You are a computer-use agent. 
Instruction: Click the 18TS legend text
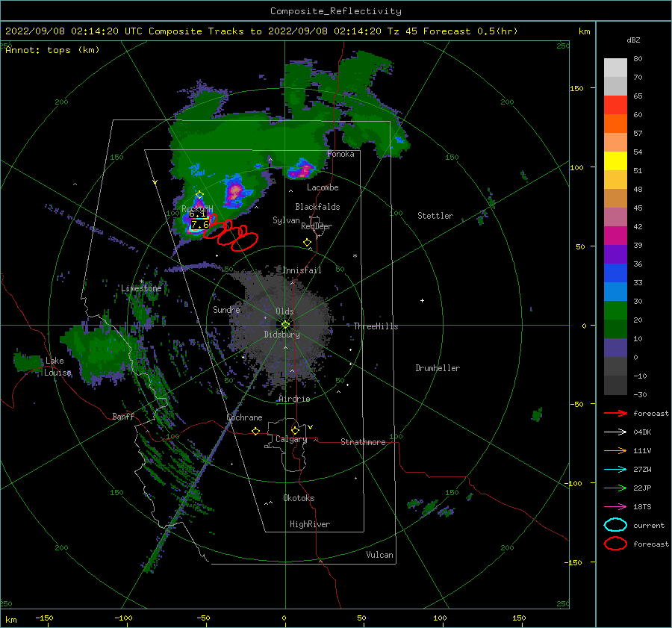[x=642, y=507]
